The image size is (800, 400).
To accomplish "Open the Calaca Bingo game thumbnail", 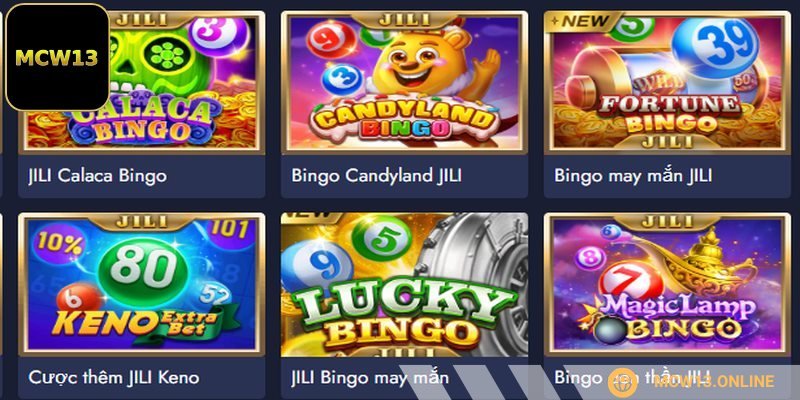I will click(142, 83).
